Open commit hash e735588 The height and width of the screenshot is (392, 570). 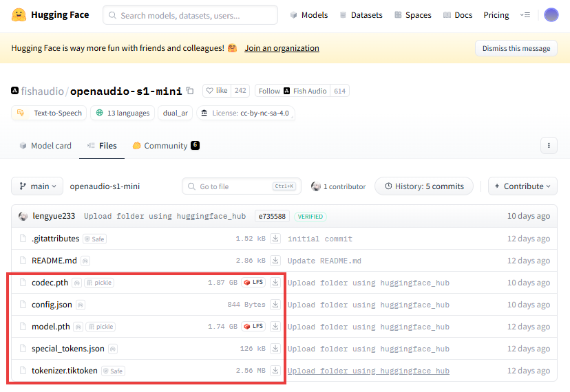pyautogui.click(x=272, y=216)
